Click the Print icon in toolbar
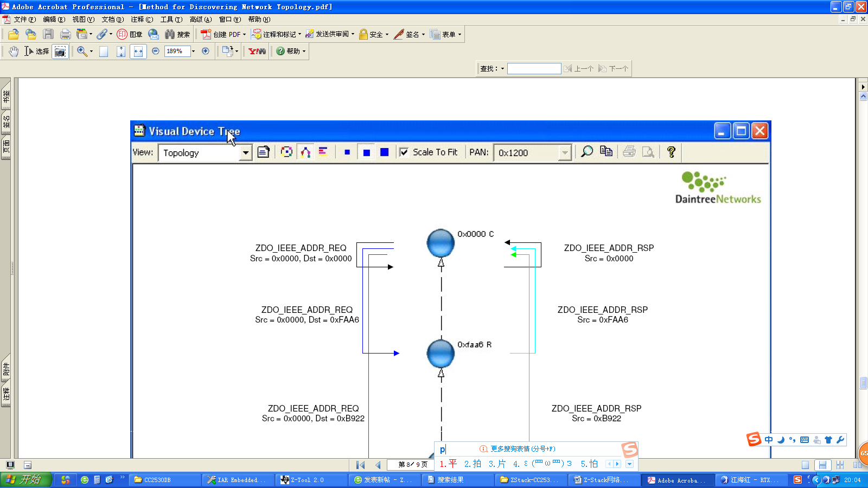This screenshot has height=488, width=868. pyautogui.click(x=65, y=34)
